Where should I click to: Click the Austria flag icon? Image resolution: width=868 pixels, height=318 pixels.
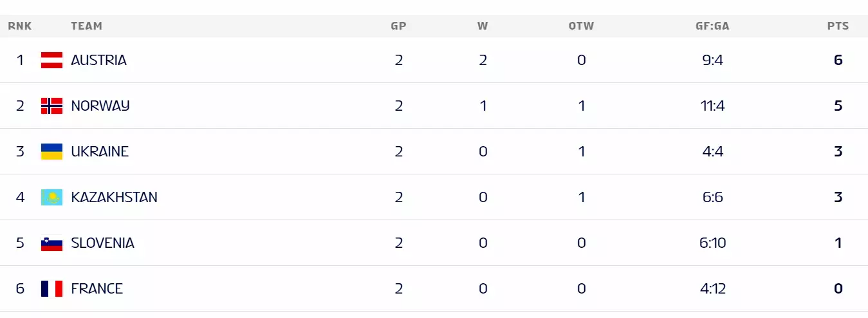pyautogui.click(x=51, y=61)
